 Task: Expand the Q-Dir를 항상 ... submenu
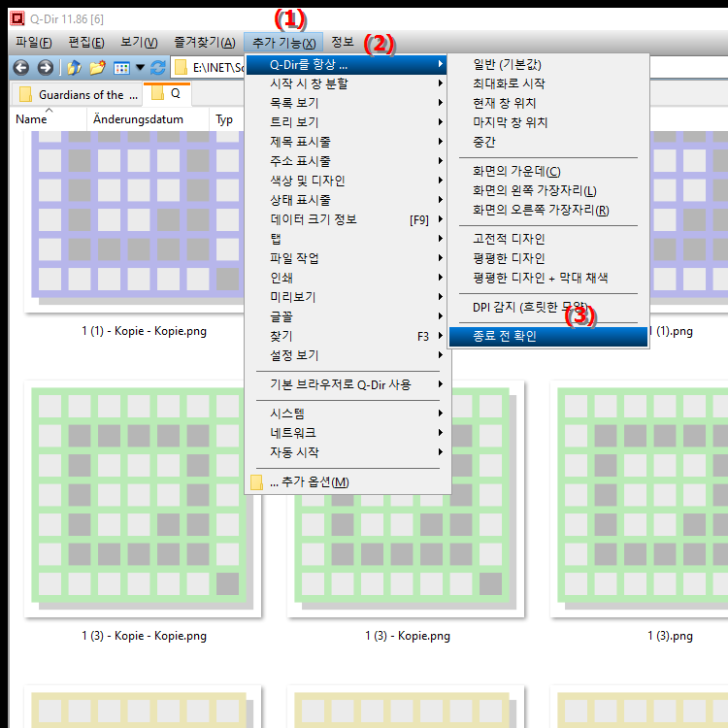pos(347,64)
